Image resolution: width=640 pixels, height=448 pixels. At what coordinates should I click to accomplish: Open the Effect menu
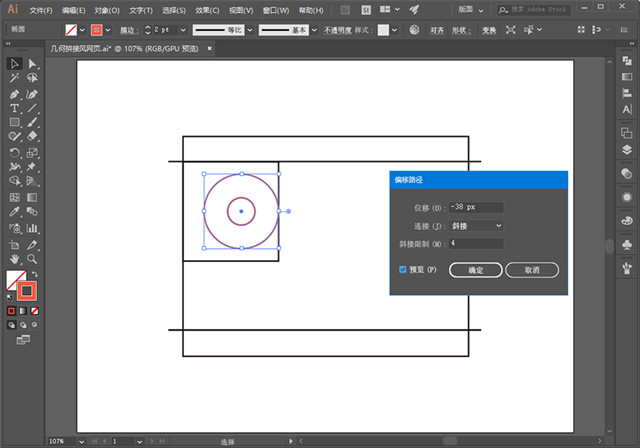click(x=208, y=9)
